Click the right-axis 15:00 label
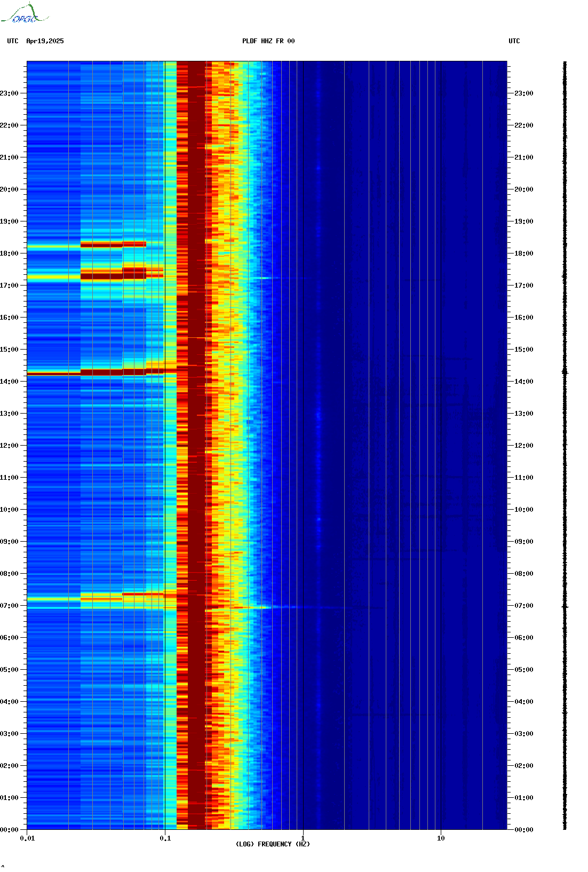This screenshot has width=588, height=872. click(x=524, y=350)
